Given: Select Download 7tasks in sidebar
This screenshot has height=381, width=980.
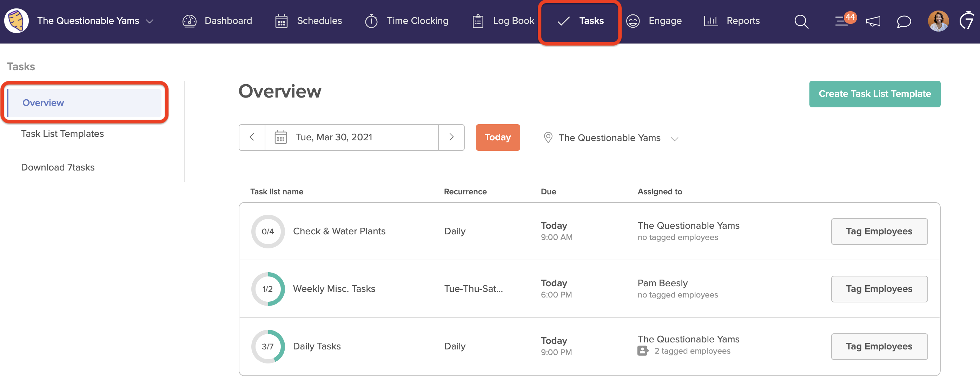Looking at the screenshot, I should click(x=58, y=167).
